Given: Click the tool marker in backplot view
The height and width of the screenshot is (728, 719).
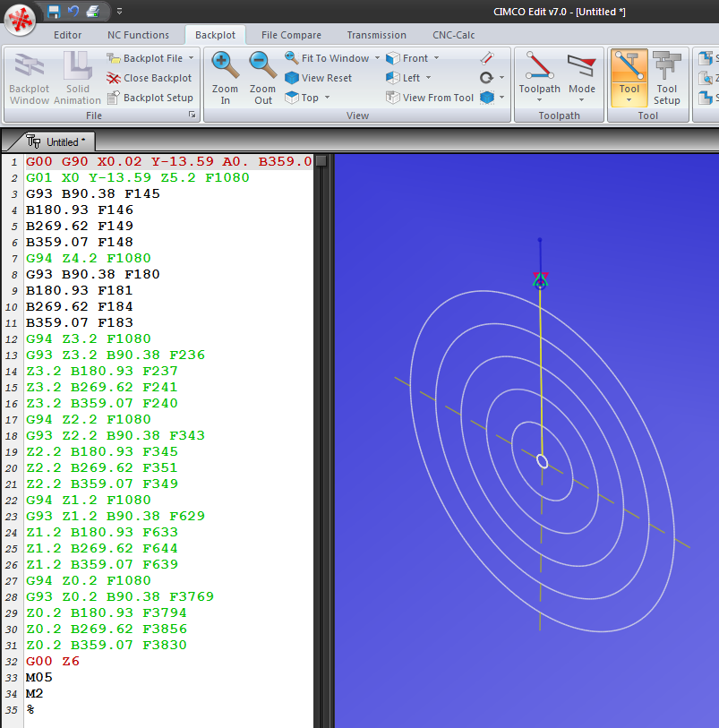Looking at the screenshot, I should pyautogui.click(x=540, y=280).
